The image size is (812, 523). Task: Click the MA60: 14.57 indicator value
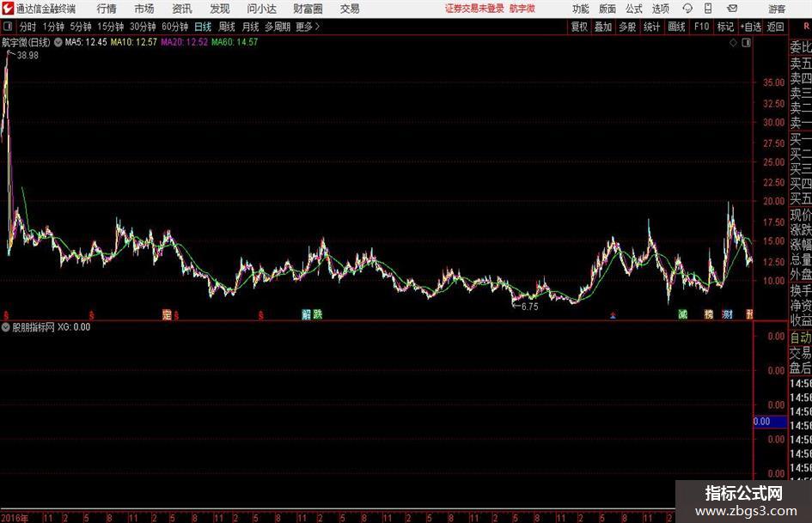pos(235,42)
